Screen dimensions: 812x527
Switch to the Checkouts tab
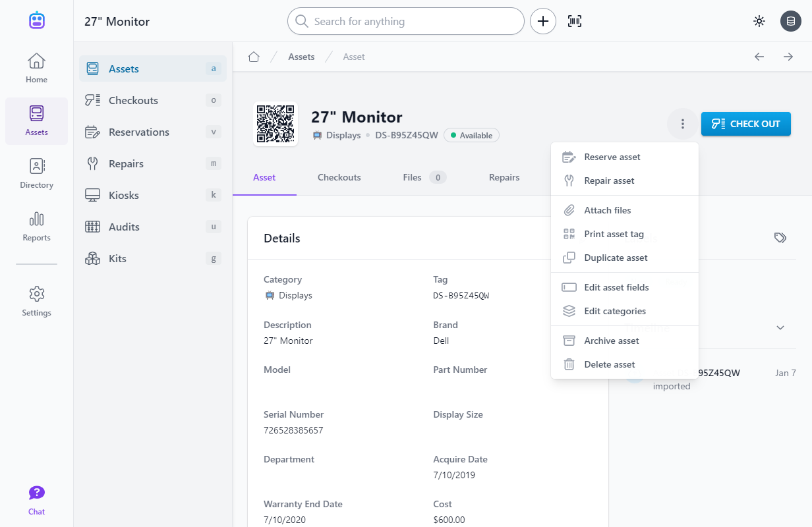(x=339, y=177)
